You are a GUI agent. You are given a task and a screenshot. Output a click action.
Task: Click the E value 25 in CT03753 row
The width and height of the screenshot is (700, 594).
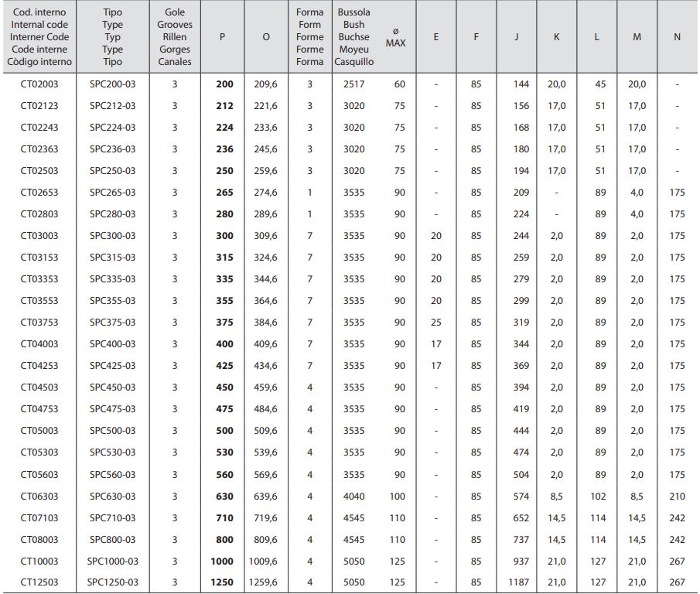click(x=435, y=323)
